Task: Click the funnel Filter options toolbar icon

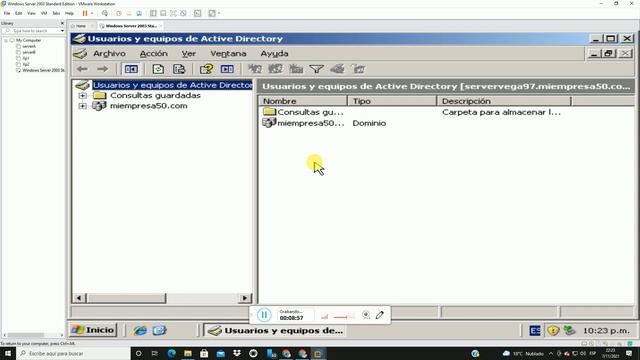Action: click(x=316, y=69)
